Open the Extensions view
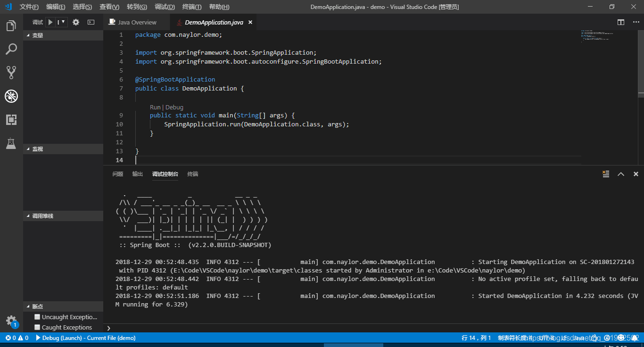 (x=11, y=120)
